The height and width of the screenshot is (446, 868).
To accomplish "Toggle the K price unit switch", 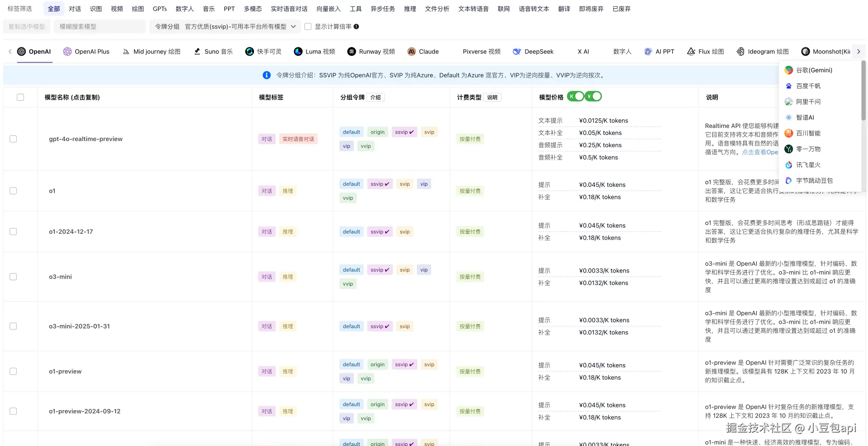I will coord(575,96).
